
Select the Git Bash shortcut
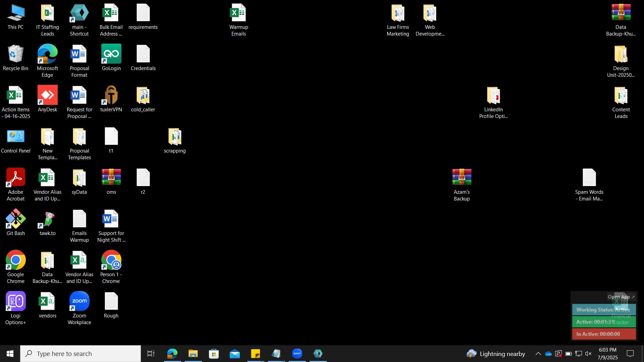click(16, 223)
